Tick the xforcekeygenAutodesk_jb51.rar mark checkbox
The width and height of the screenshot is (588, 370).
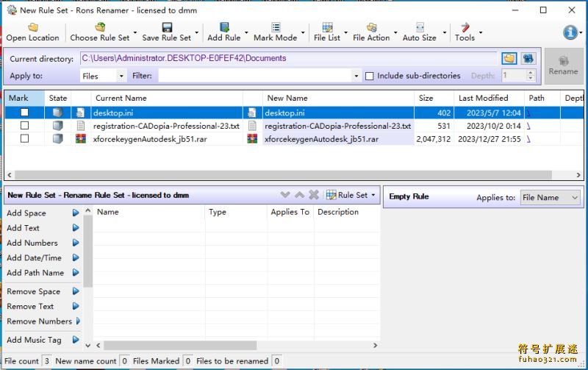click(24, 139)
